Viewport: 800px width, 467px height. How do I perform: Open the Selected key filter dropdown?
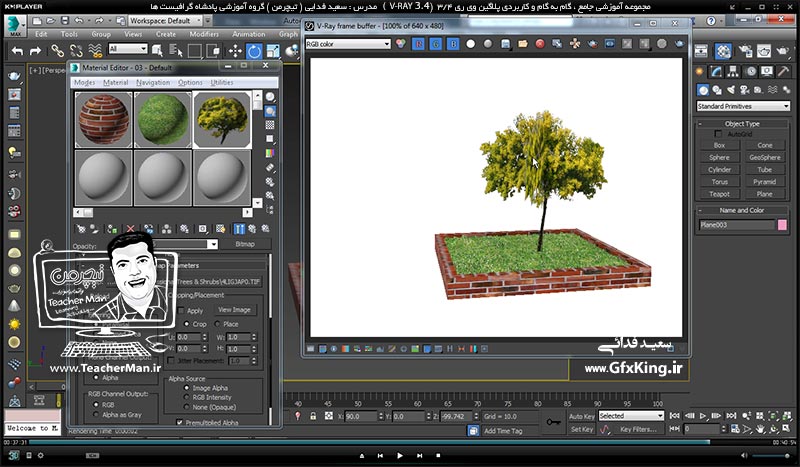(x=631, y=416)
